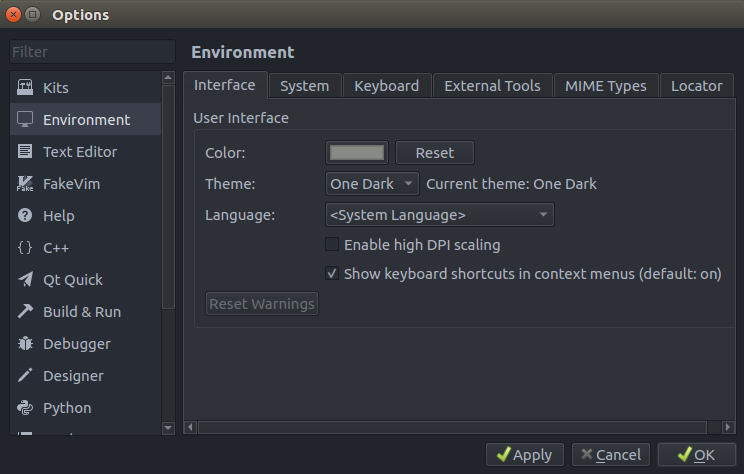The width and height of the screenshot is (744, 474).
Task: Select the Build & Run category label
Action: [x=82, y=312]
